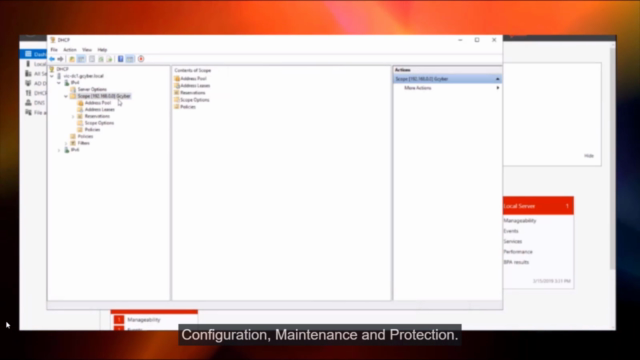Viewport: 640px width, 360px height.
Task: Open AD DS in Server Manager sidebar
Action: point(34,83)
